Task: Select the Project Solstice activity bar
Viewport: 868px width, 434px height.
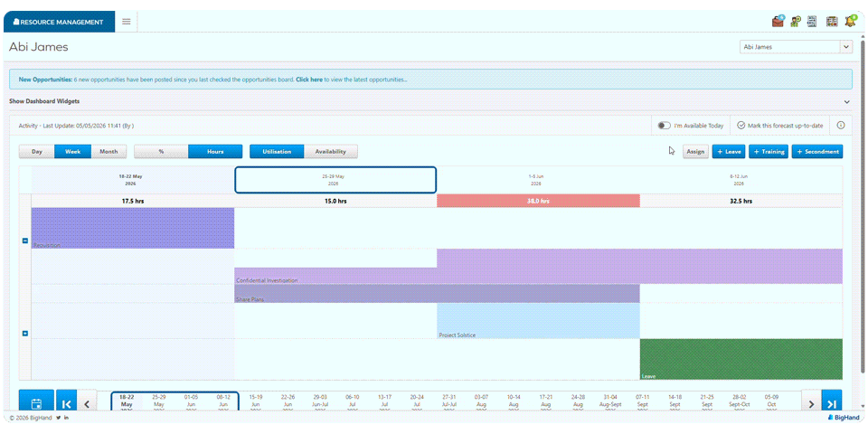Action: [x=538, y=321]
